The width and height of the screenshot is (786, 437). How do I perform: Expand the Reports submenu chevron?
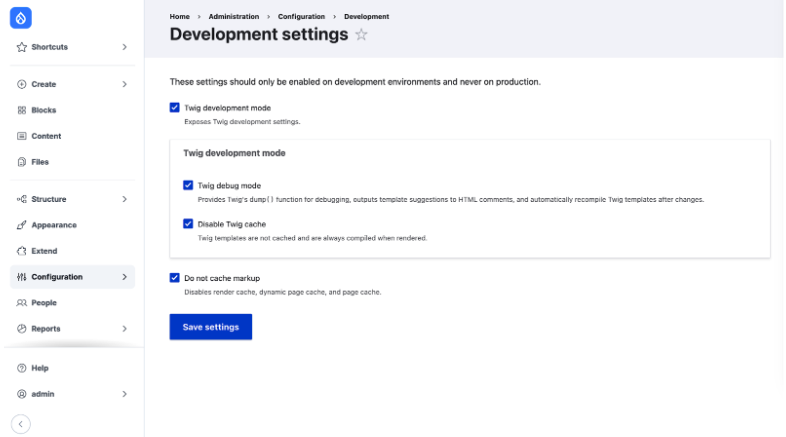(124, 329)
